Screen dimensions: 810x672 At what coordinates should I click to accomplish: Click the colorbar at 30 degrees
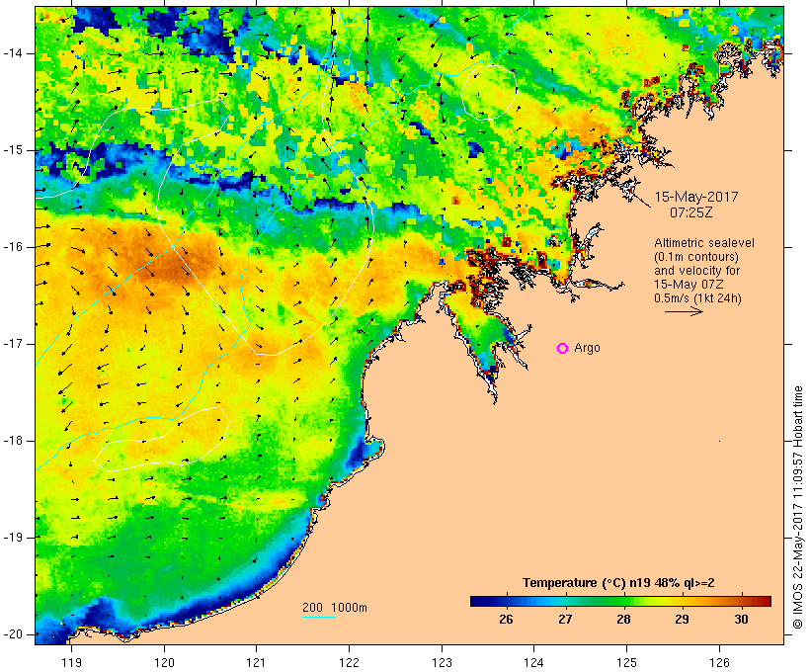(741, 601)
